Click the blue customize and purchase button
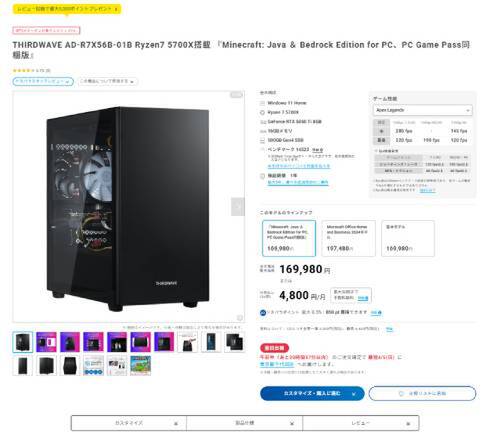This screenshot has height=445, width=500. (312, 394)
